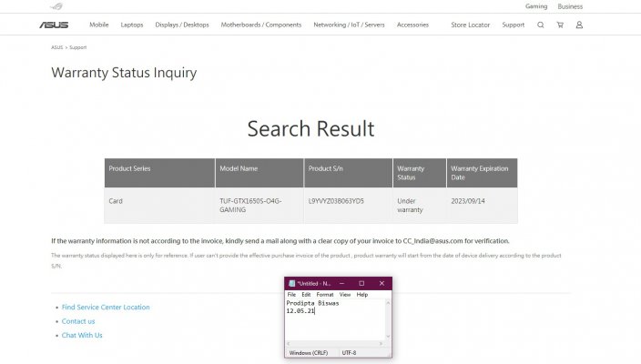Click Notepad horizontal scrollbar right arrow
Viewport: 641px width, 364px height.
381,344
